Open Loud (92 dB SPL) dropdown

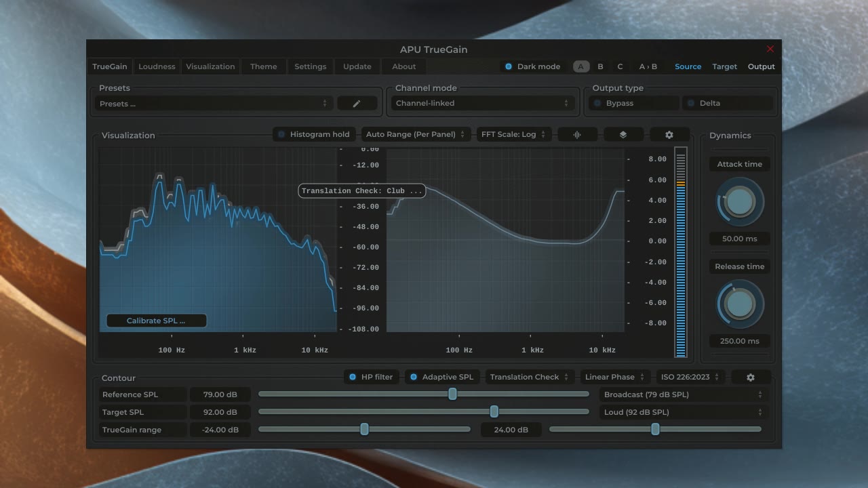point(683,413)
